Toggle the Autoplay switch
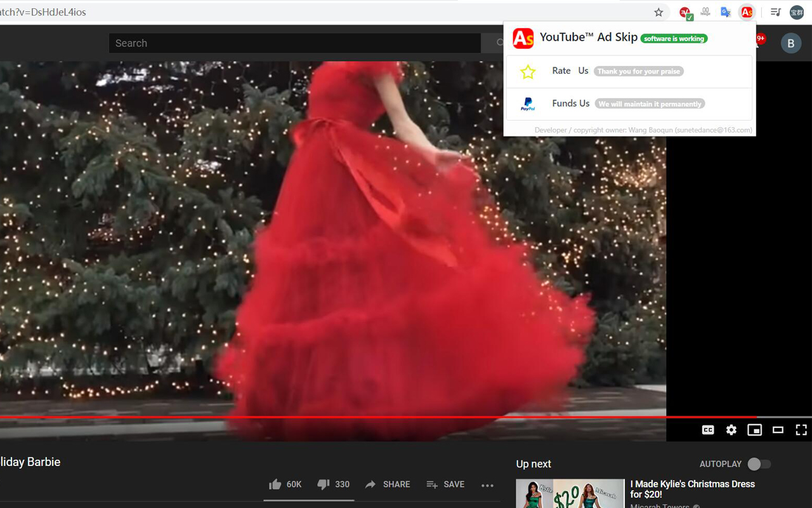This screenshot has height=508, width=812. pyautogui.click(x=759, y=464)
